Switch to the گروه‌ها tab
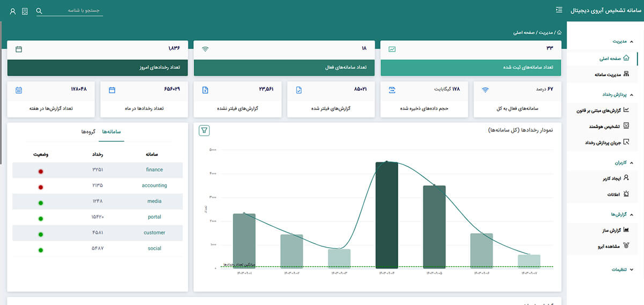The width and height of the screenshot is (644, 305). [x=87, y=131]
